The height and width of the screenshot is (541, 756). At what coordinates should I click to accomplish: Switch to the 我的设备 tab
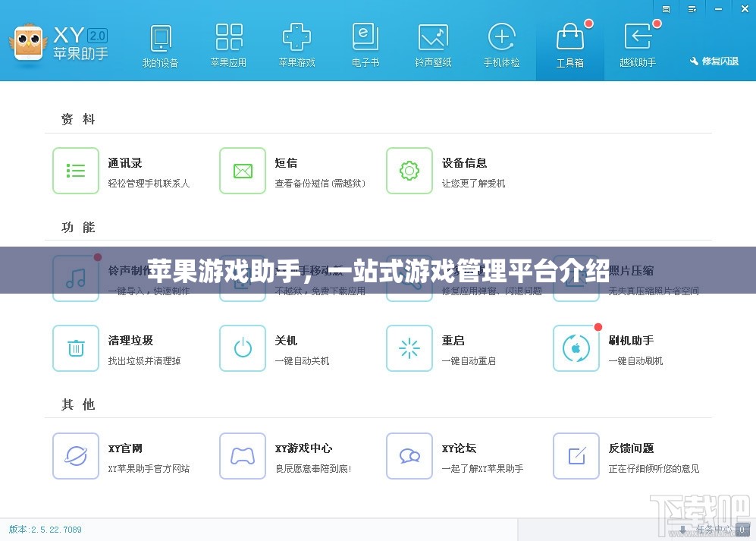(x=160, y=46)
